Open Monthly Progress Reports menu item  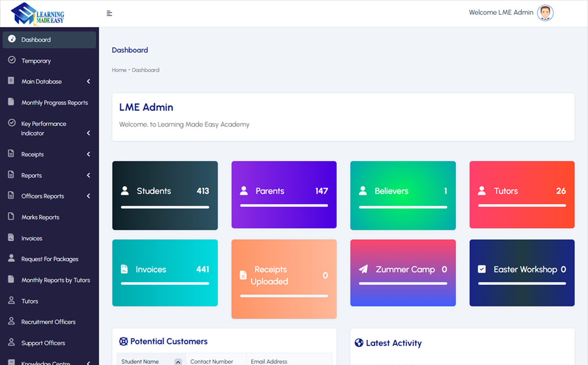(54, 103)
